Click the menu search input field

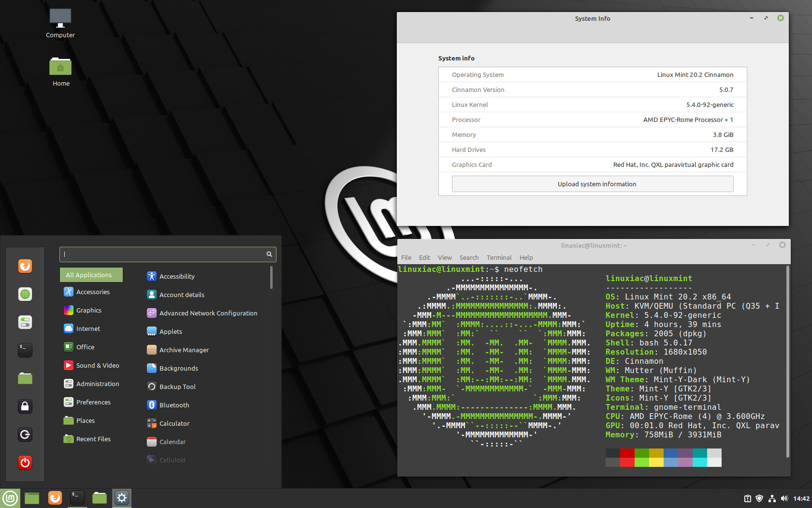tap(168, 254)
